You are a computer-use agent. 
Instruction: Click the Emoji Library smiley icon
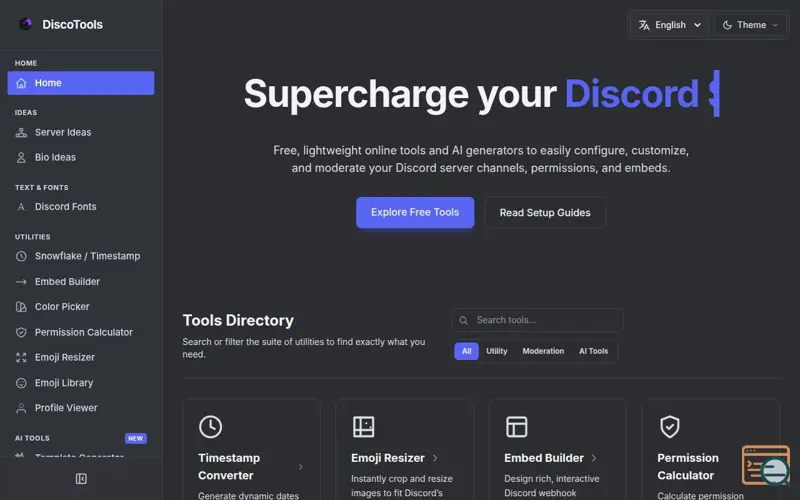21,383
